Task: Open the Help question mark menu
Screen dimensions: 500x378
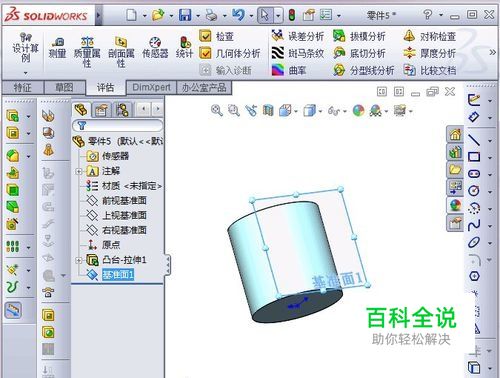Action: click(x=427, y=15)
